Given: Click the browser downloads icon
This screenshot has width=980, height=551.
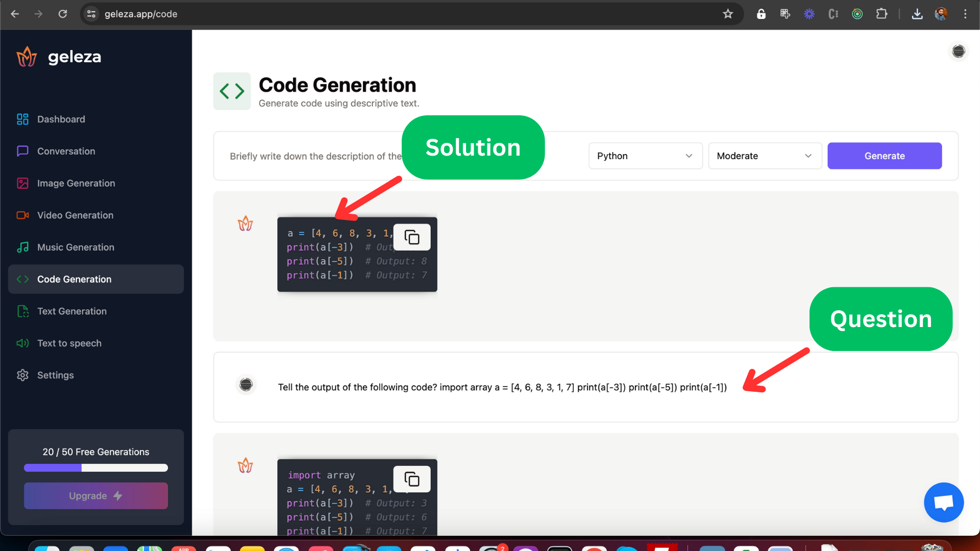Looking at the screenshot, I should pos(917,14).
